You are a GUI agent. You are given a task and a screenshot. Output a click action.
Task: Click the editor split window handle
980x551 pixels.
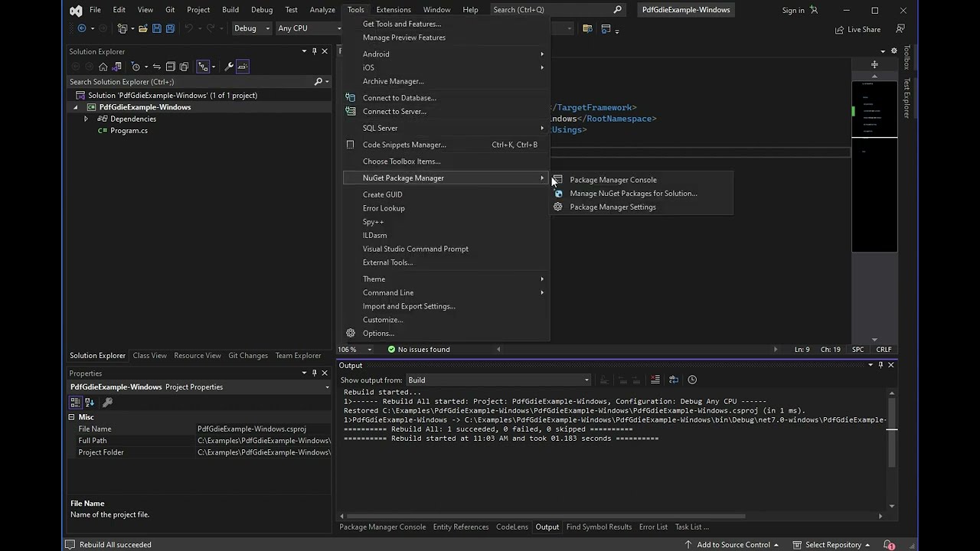(x=874, y=64)
